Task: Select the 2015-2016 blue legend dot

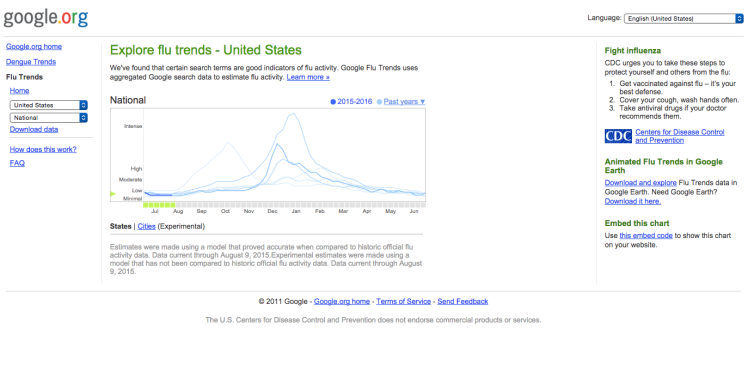Action: click(333, 102)
